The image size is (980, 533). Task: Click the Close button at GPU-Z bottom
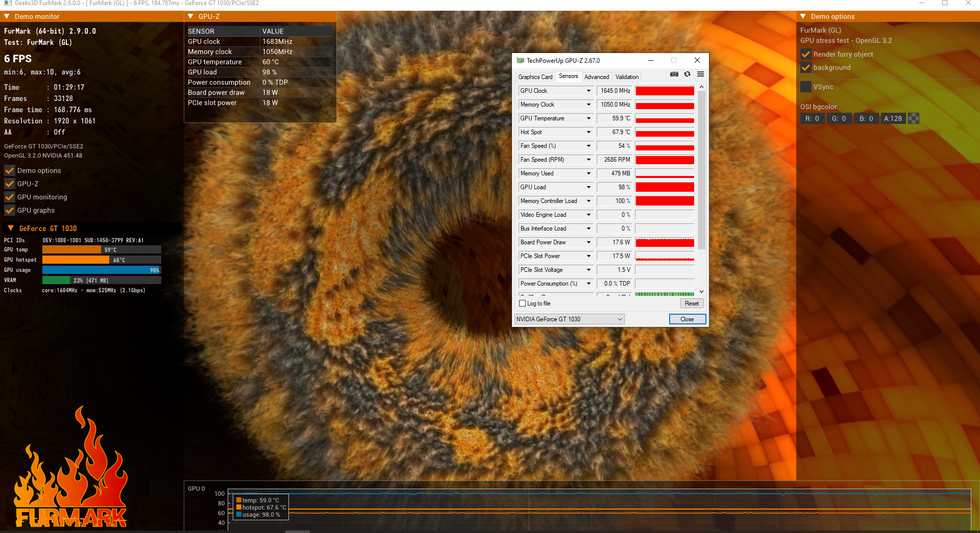click(x=687, y=319)
